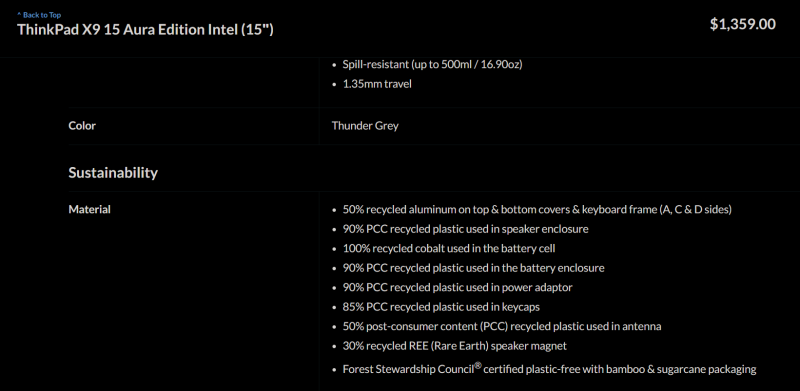Click the Thunder Grey color value
This screenshot has height=391, width=800.
pos(365,126)
